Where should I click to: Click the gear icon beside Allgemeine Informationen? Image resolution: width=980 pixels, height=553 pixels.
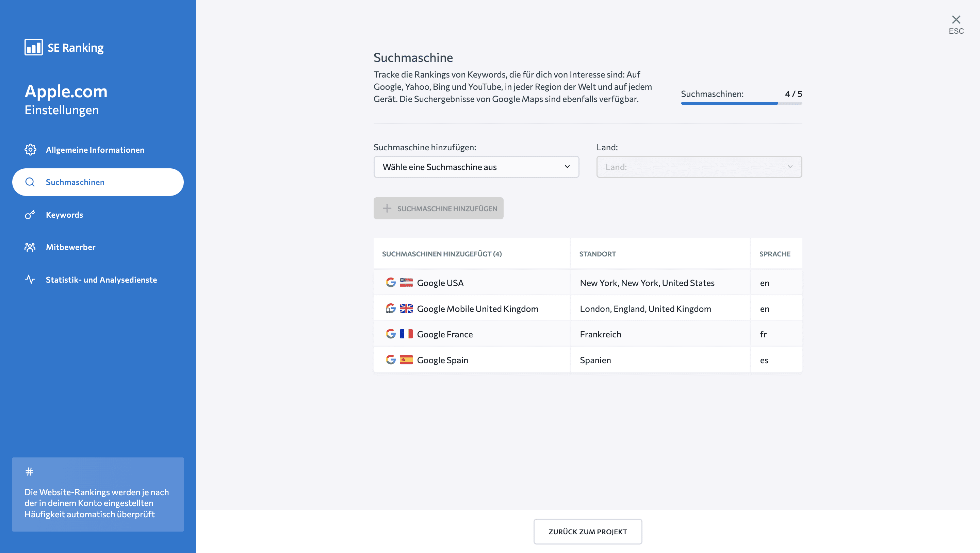[x=30, y=149]
